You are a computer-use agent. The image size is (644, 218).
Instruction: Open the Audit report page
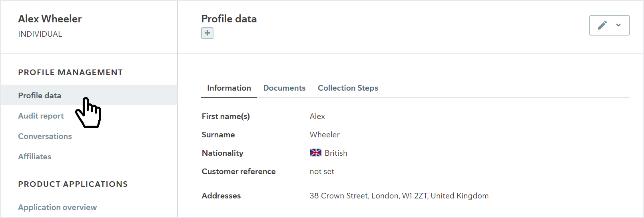click(41, 116)
